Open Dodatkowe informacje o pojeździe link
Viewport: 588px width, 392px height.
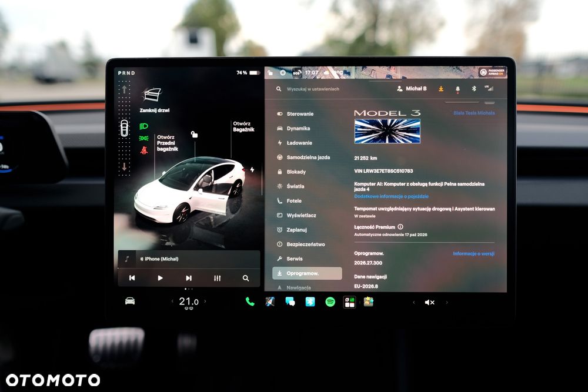[391, 196]
